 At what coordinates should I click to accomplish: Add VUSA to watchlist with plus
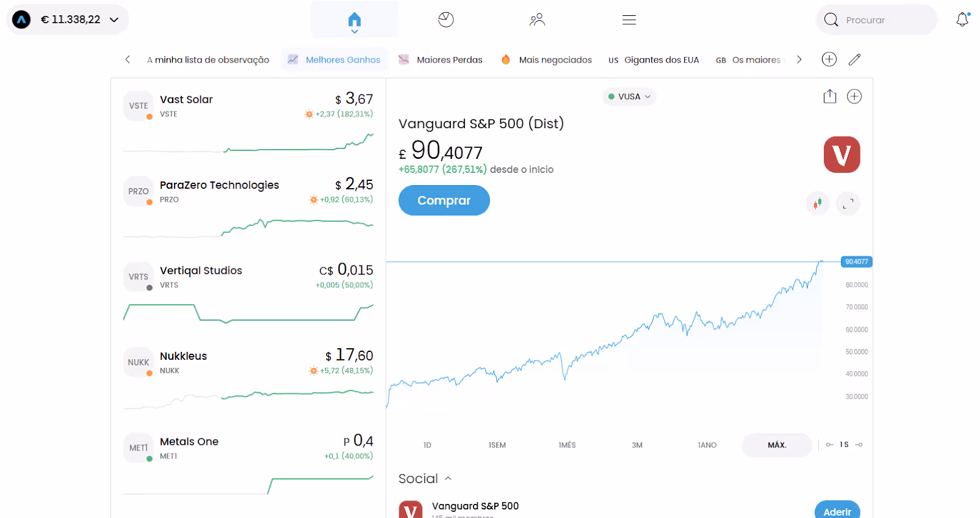pyautogui.click(x=854, y=96)
